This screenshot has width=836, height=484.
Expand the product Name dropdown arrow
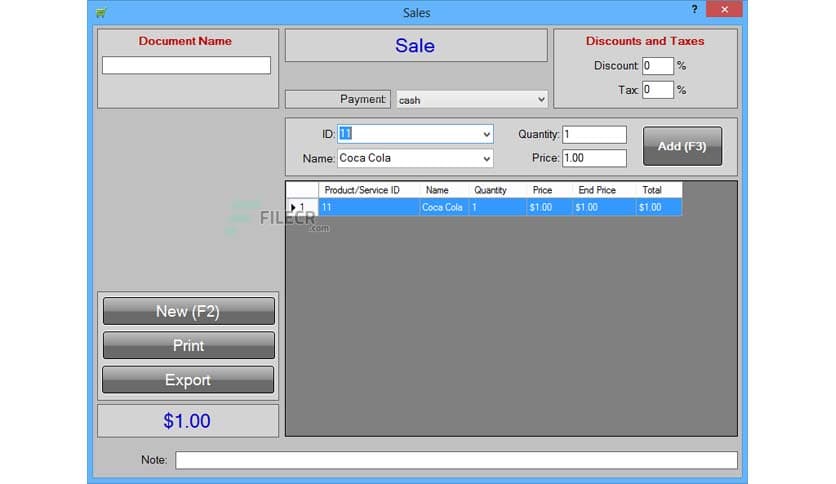tap(486, 159)
